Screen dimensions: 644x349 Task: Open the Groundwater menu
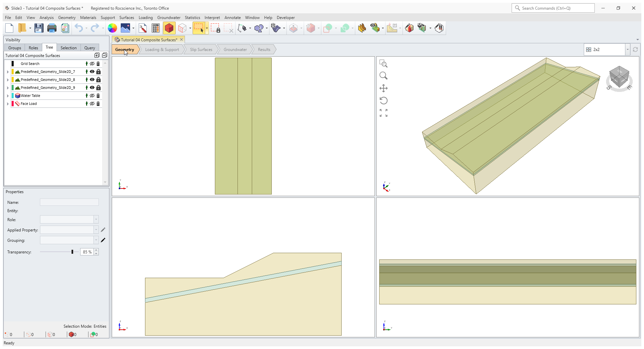tap(169, 18)
